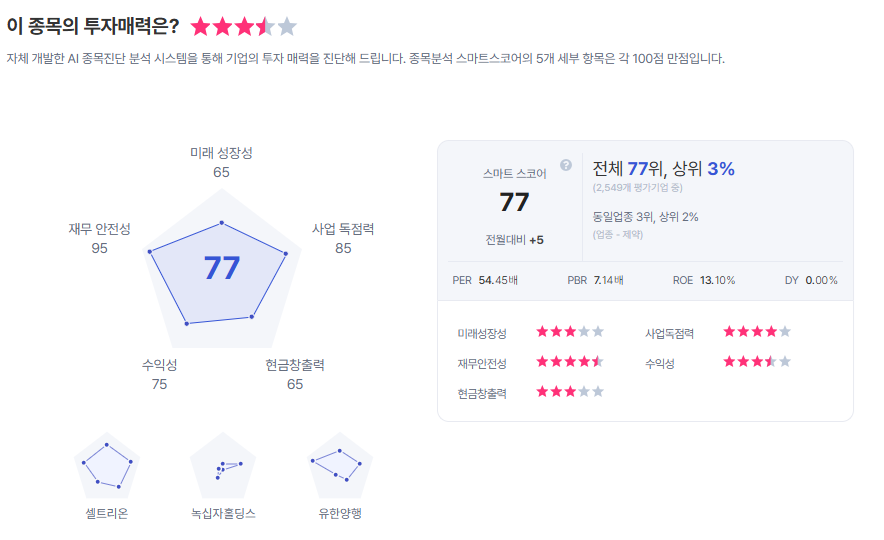884x540 pixels.
Task: Open 녹십자홀딩스 pentagon chart thumbnail
Action: (x=224, y=467)
